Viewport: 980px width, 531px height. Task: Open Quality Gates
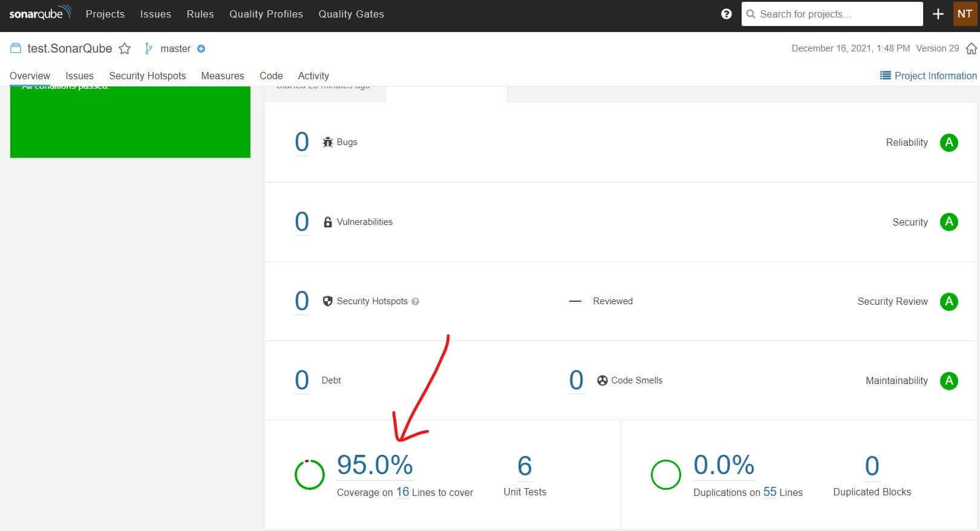[351, 14]
